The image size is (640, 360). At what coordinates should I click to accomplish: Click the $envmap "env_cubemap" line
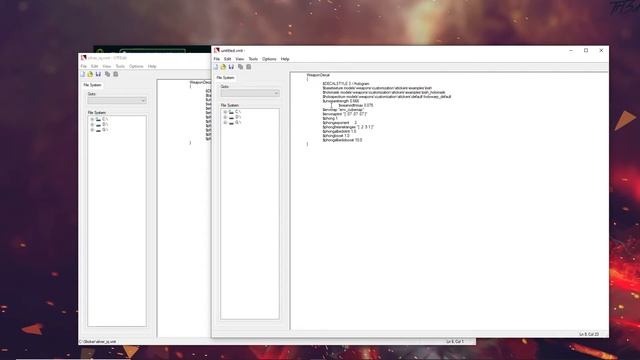pos(343,110)
